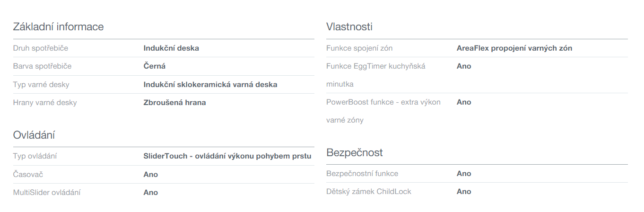Select the "AreaFlex propojení varných zón" value
The width and height of the screenshot is (644, 212).
[x=514, y=48]
